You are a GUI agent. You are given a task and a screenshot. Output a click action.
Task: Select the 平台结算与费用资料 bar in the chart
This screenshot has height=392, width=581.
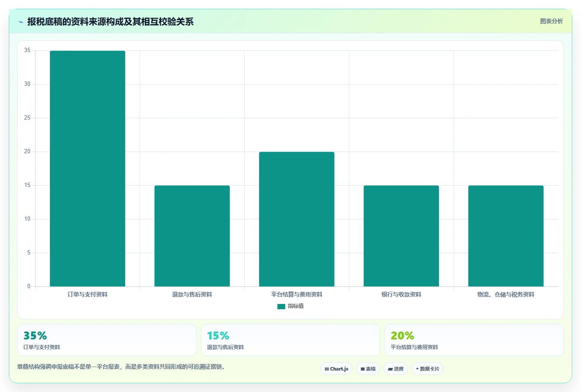pos(297,219)
